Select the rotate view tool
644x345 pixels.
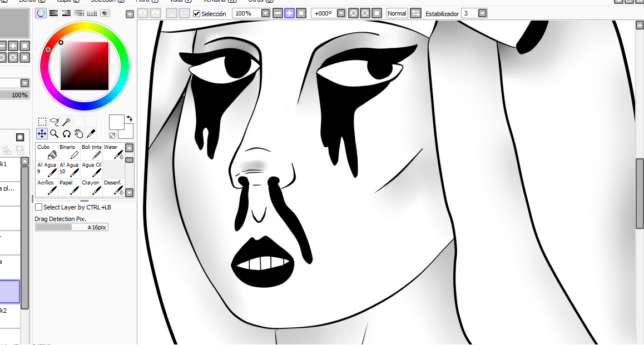pyautogui.click(x=67, y=134)
